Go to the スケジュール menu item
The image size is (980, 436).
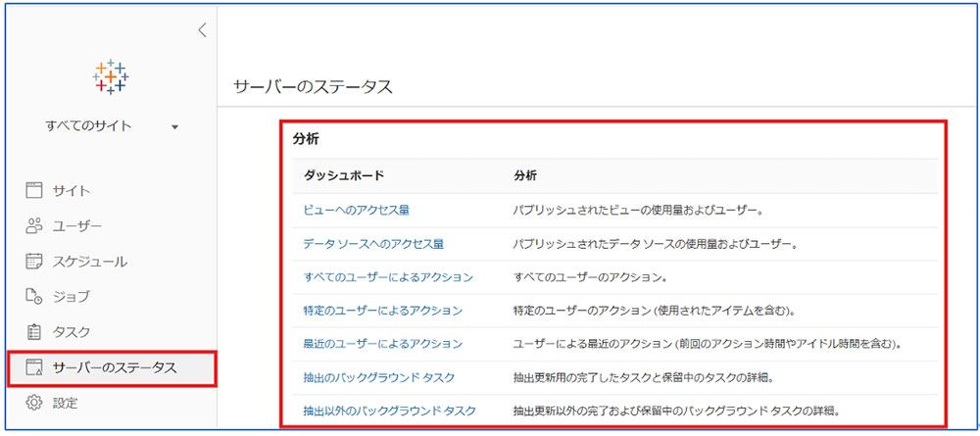89,262
